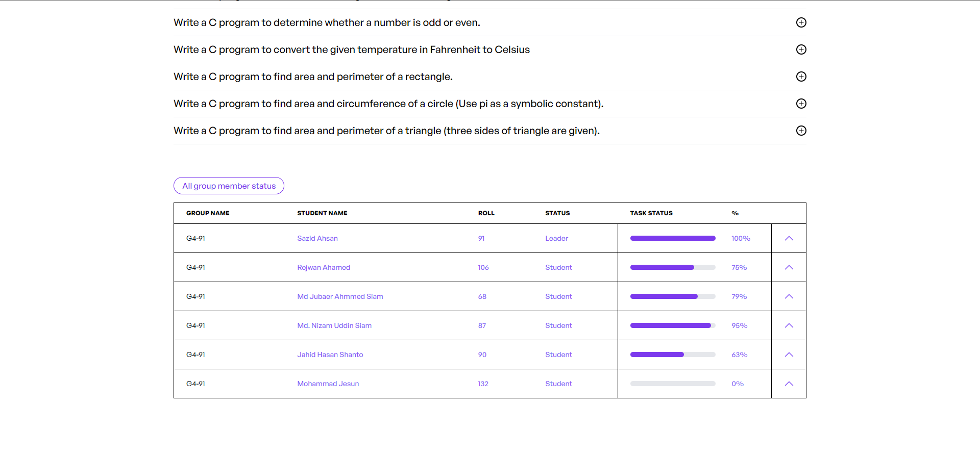Collapse Sazid Ahsan's row with chevron
Image resolution: width=980 pixels, height=455 pixels.
(x=789, y=238)
